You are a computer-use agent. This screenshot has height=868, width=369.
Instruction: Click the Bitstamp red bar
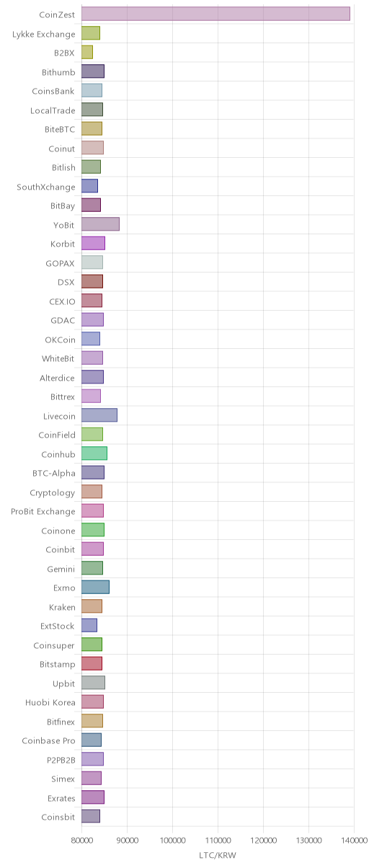pyautogui.click(x=92, y=664)
